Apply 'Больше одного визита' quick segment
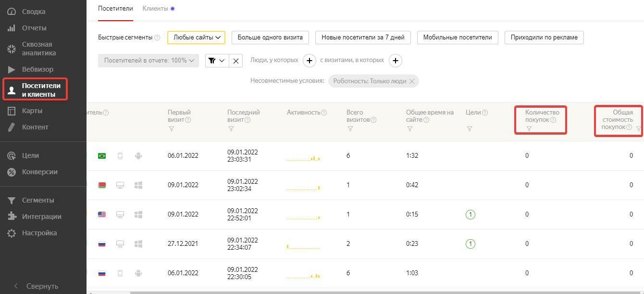The image size is (644, 294). [270, 38]
